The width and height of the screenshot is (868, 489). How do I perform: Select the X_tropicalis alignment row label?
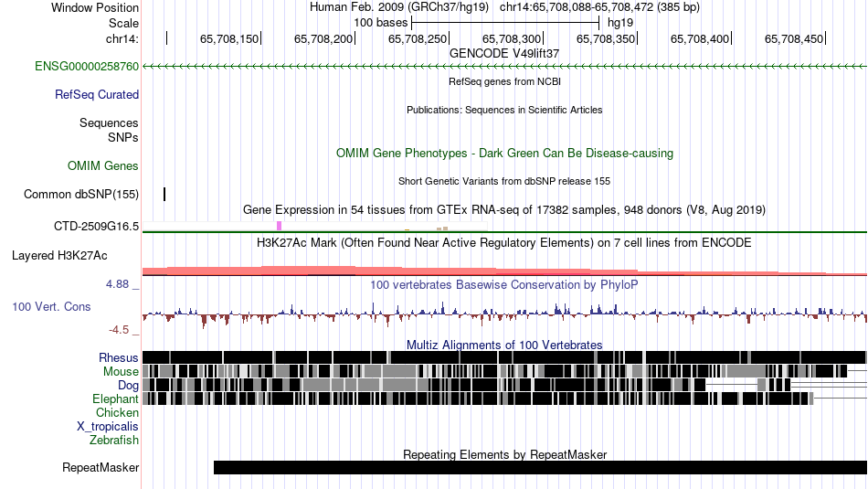click(x=108, y=427)
